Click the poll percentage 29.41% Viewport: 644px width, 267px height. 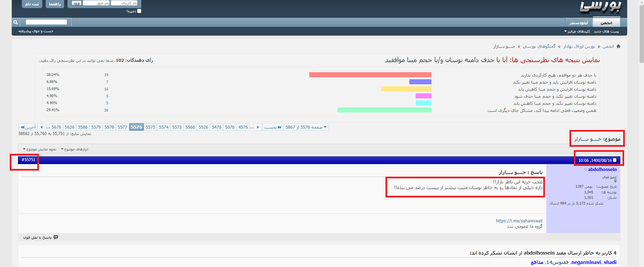click(x=53, y=110)
